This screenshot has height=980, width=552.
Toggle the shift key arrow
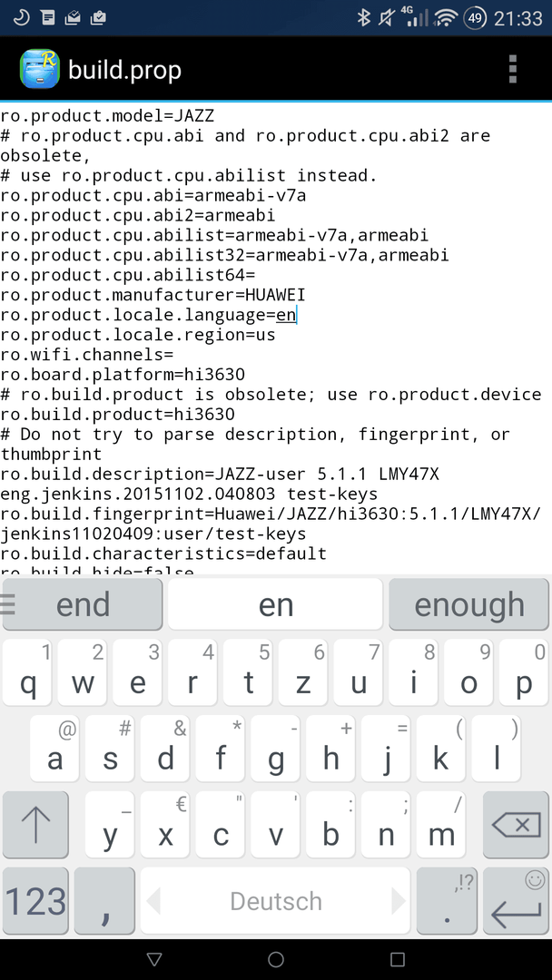[x=35, y=825]
